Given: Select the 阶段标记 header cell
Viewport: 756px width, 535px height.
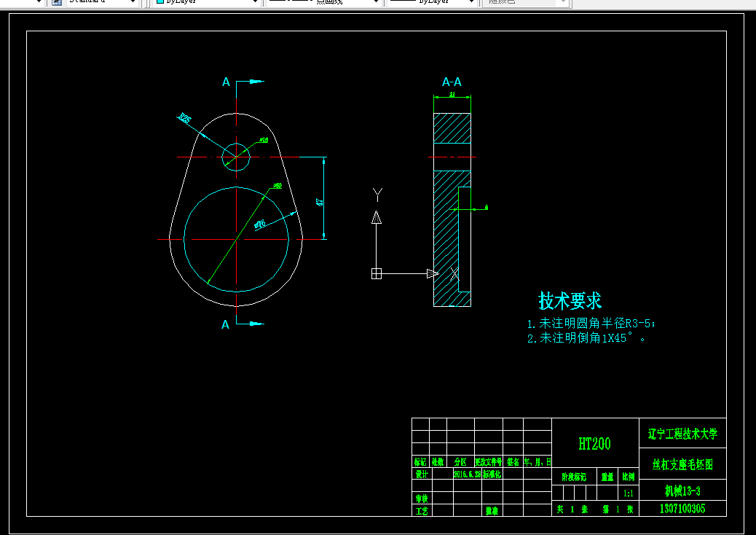Looking at the screenshot, I should [574, 477].
